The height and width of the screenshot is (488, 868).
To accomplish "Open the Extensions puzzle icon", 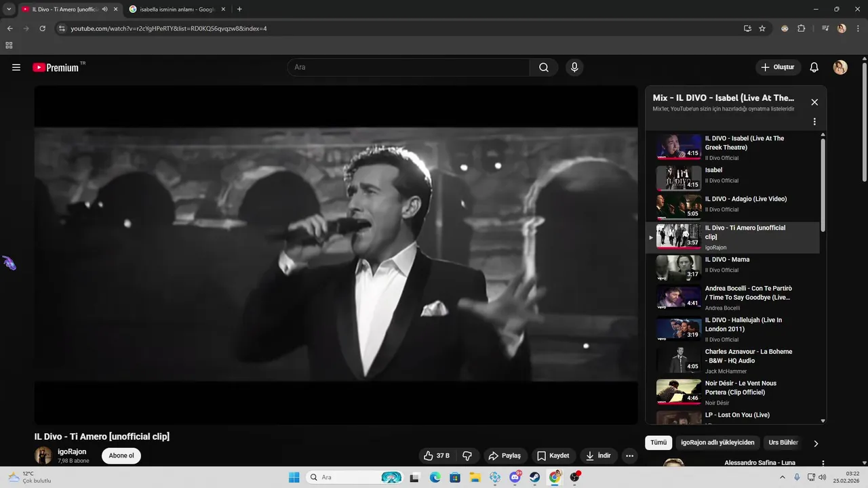I will [802, 28].
